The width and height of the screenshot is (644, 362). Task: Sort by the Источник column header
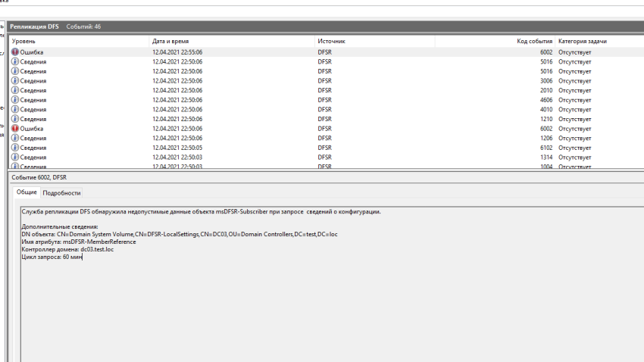[x=374, y=41]
